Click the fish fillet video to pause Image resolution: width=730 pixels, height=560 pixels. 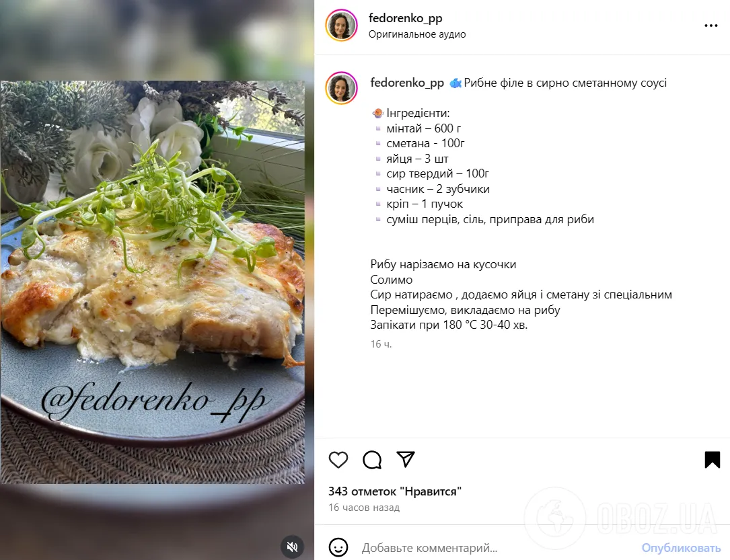point(153,282)
